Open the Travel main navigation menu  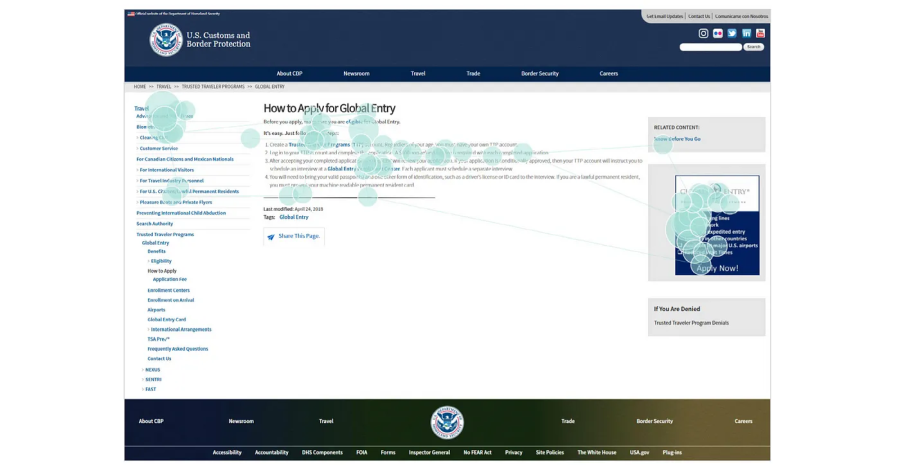pyautogui.click(x=418, y=73)
